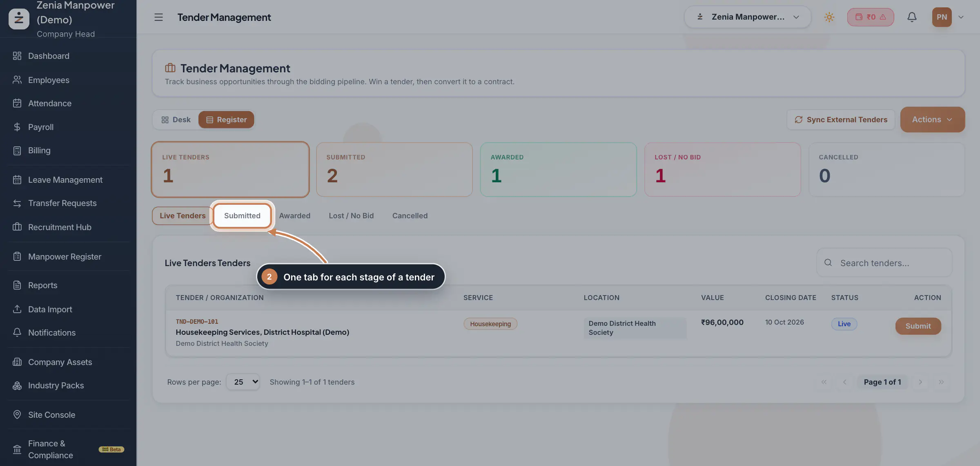This screenshot has height=466, width=980.
Task: Open Industry Packs in sidebar
Action: (56, 385)
